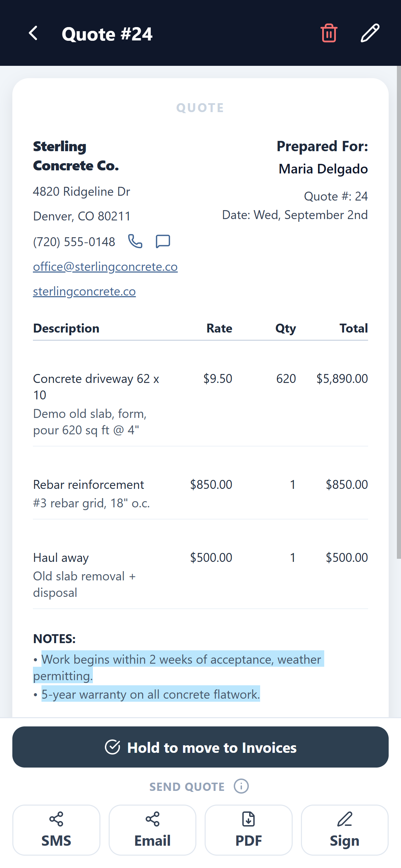Viewport: 401px width, 868px height.
Task: Click the Rate column header
Action: 219,328
